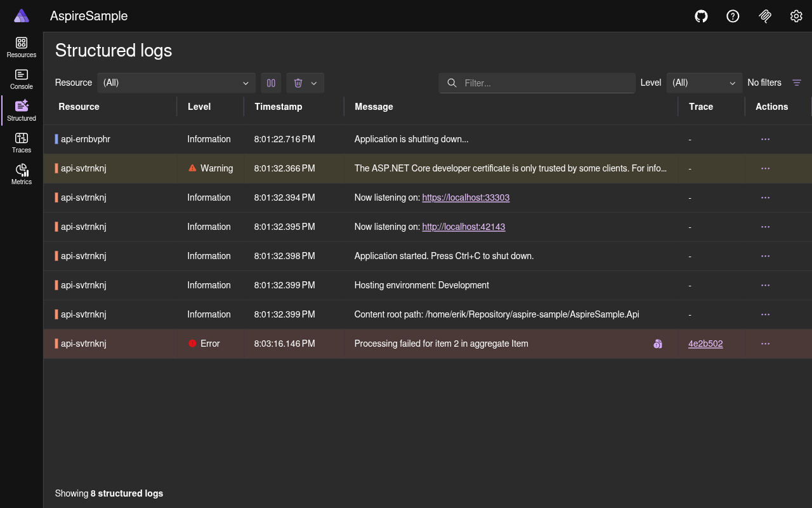The height and width of the screenshot is (508, 812).
Task: Pause incoming structured logs
Action: point(271,83)
